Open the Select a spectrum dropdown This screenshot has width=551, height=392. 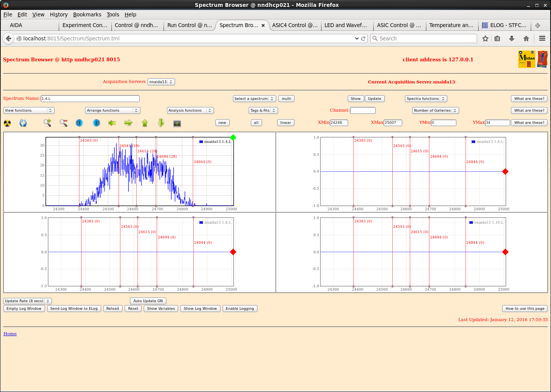(x=254, y=99)
